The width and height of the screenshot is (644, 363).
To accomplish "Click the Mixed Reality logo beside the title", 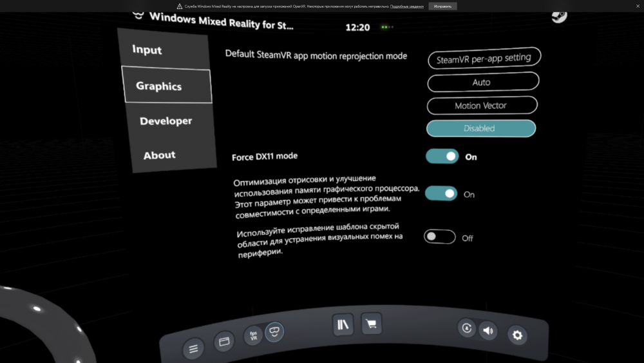I will (x=138, y=15).
